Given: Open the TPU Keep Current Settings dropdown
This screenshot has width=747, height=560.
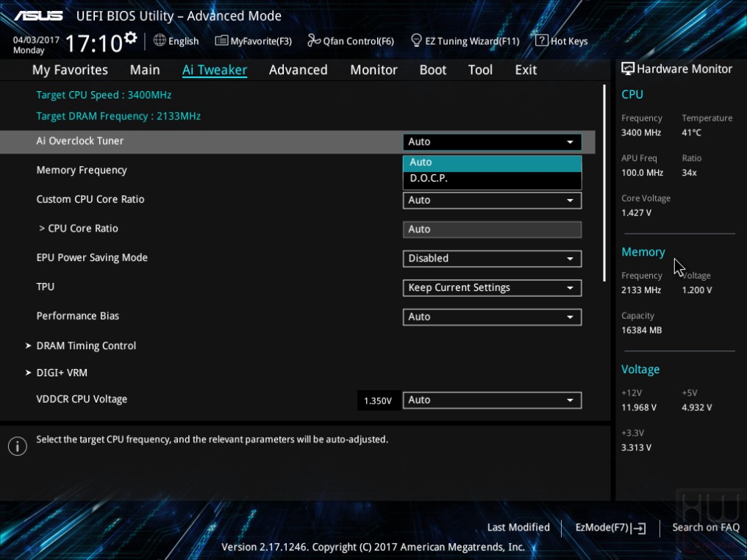Looking at the screenshot, I should click(x=492, y=288).
